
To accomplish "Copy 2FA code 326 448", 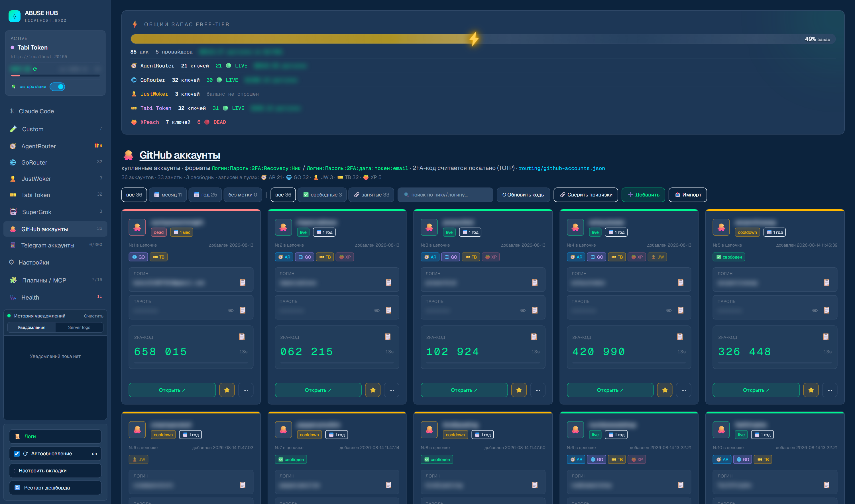I will point(826,337).
